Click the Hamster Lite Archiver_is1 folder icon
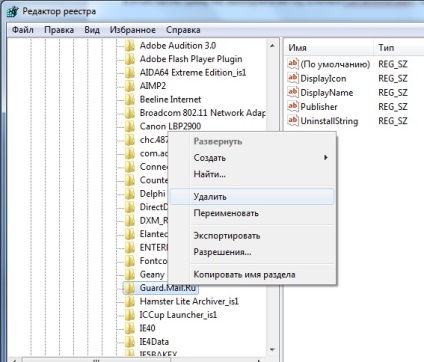424x362 pixels. coord(130,301)
